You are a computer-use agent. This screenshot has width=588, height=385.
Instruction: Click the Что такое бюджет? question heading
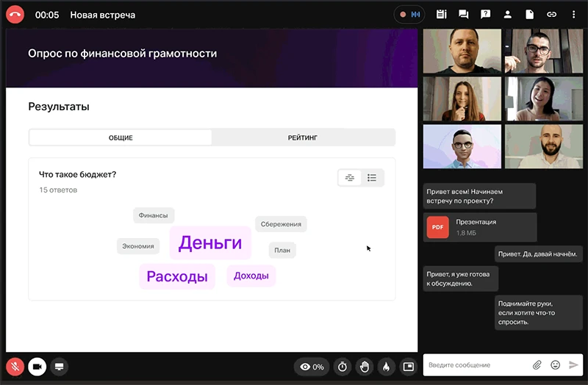(x=78, y=174)
